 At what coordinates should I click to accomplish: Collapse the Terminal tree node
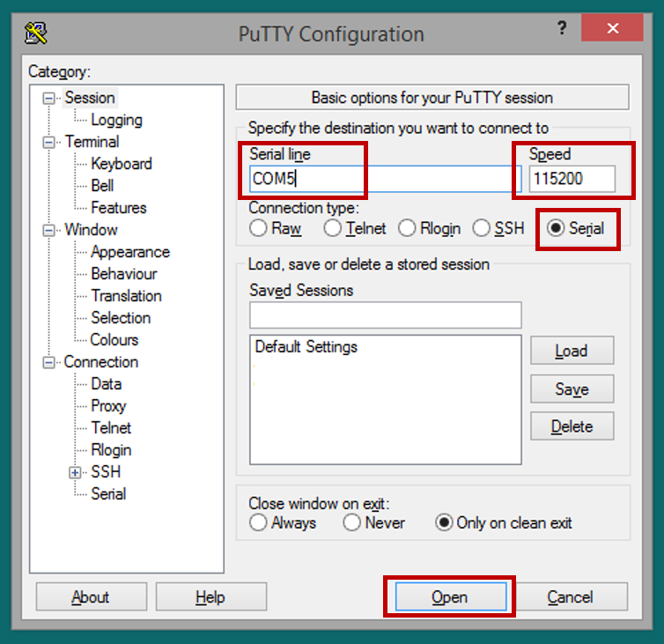[x=48, y=143]
